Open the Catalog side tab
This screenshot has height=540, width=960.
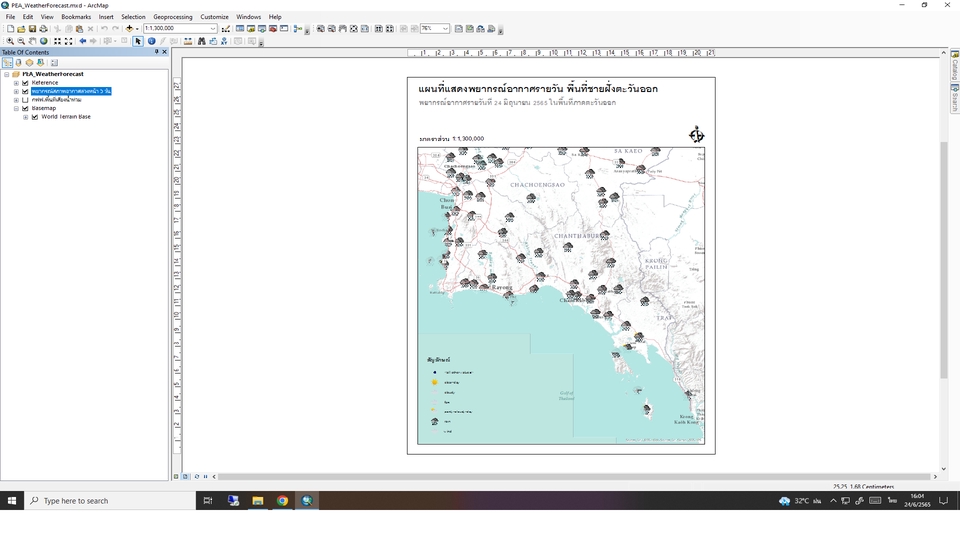pyautogui.click(x=954, y=66)
